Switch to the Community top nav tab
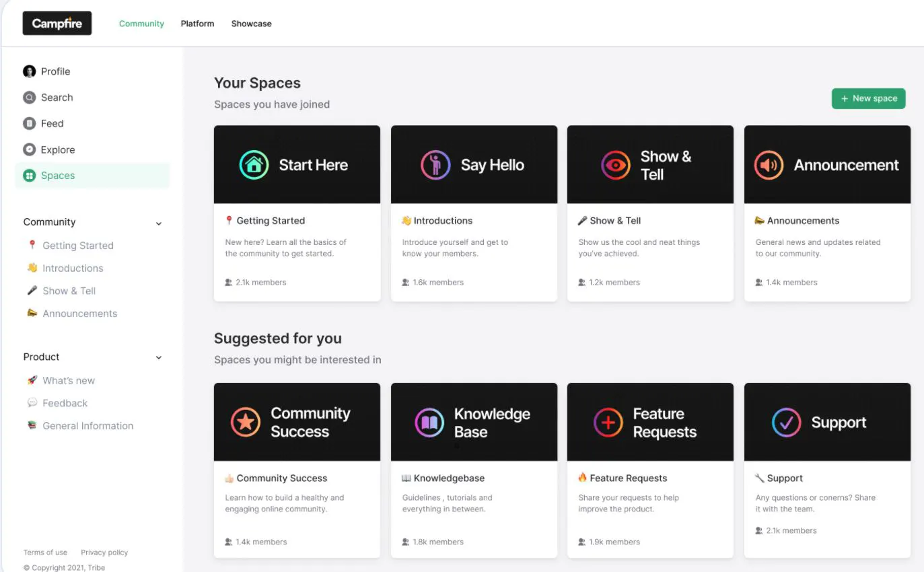The image size is (924, 572). (x=141, y=24)
